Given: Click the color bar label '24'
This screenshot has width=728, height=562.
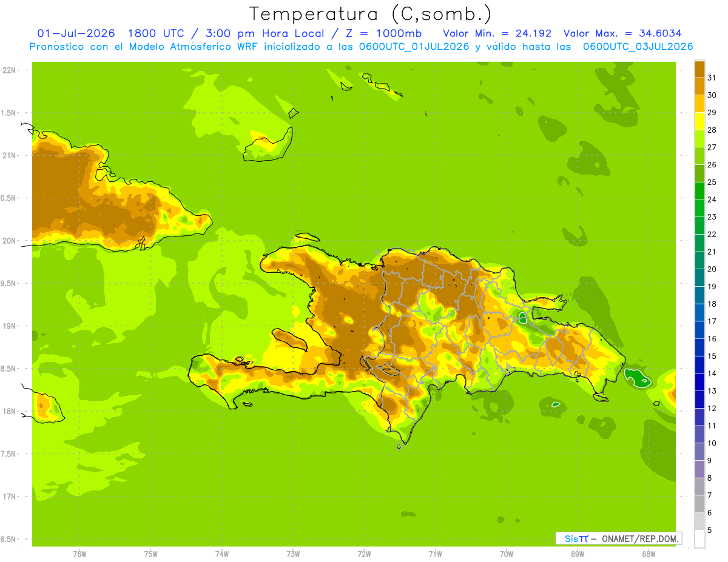Looking at the screenshot, I should pyautogui.click(x=712, y=199).
